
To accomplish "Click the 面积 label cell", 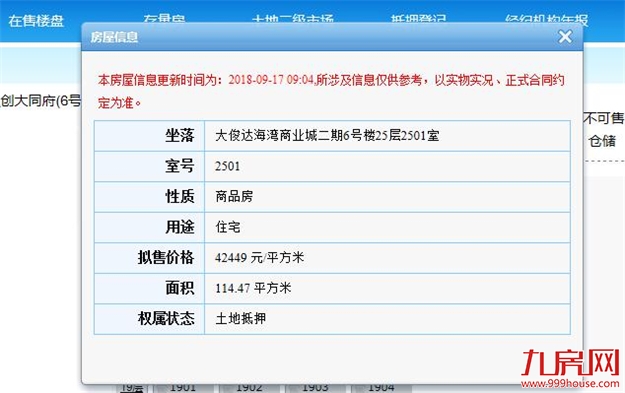I will (149, 288).
